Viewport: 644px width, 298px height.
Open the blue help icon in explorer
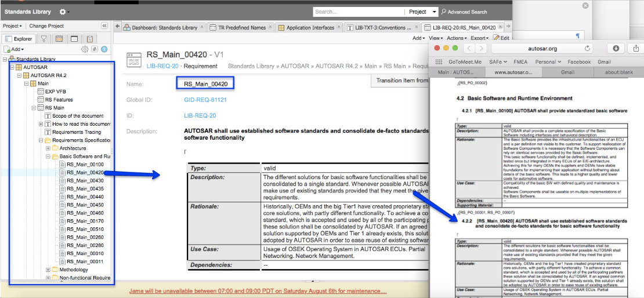104,49
